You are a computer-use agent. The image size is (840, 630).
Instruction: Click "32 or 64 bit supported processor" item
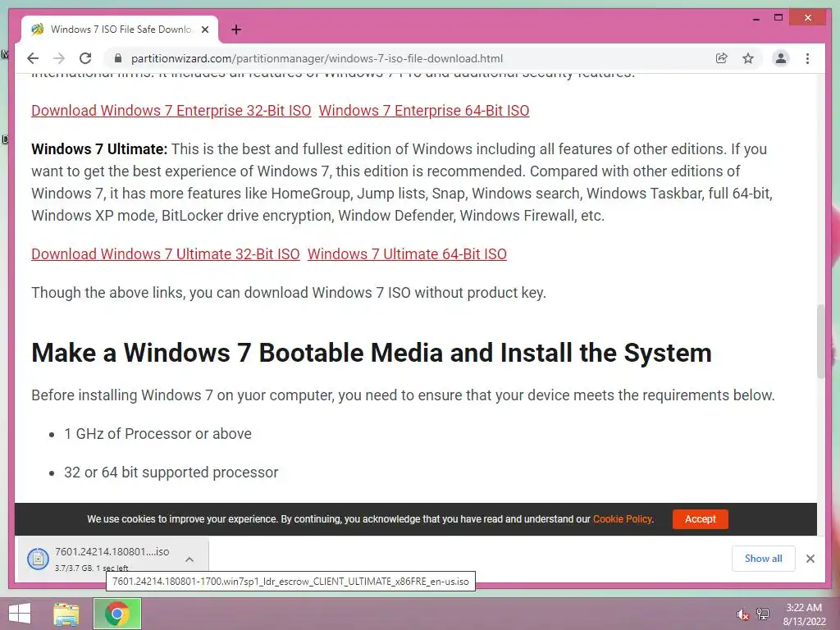[x=171, y=472]
